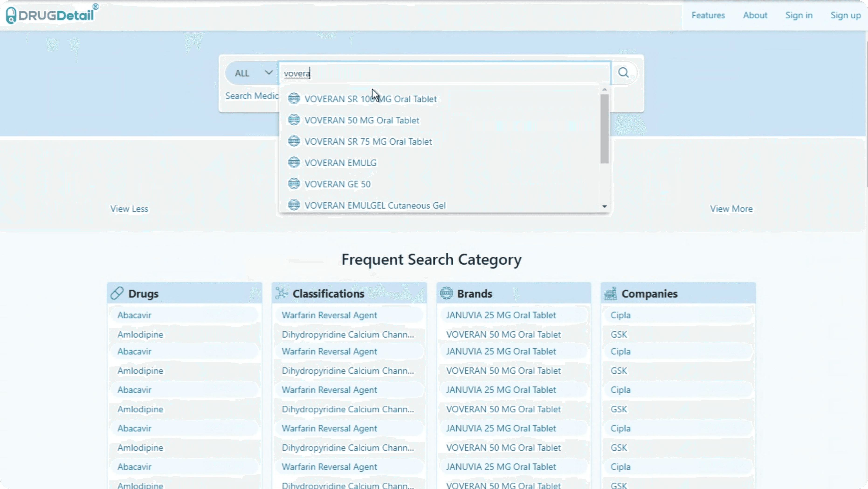Click the magnifying glass search icon

pyautogui.click(x=623, y=73)
